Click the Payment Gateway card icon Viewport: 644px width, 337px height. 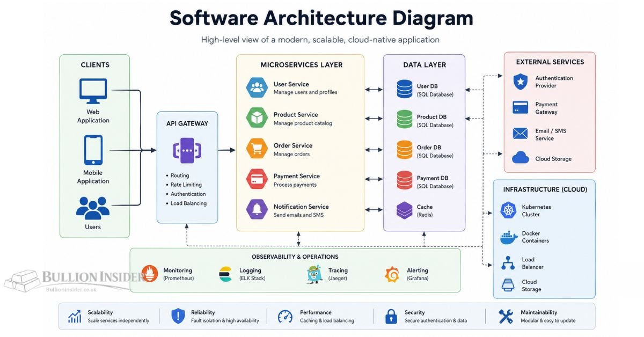521,107
